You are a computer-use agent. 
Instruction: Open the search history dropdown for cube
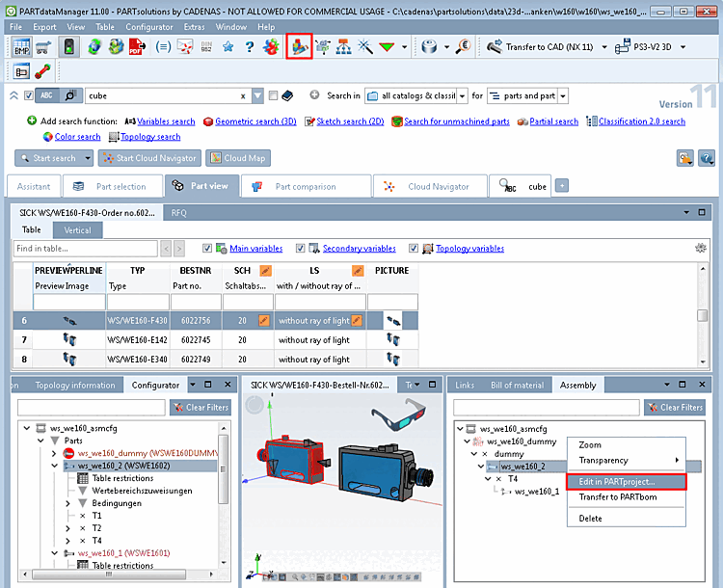(x=257, y=96)
